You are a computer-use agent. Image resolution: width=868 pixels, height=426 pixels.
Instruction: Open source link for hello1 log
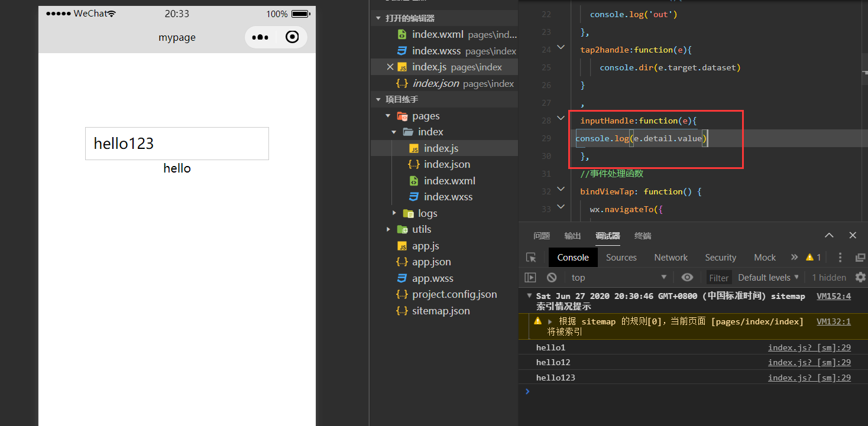pyautogui.click(x=809, y=347)
